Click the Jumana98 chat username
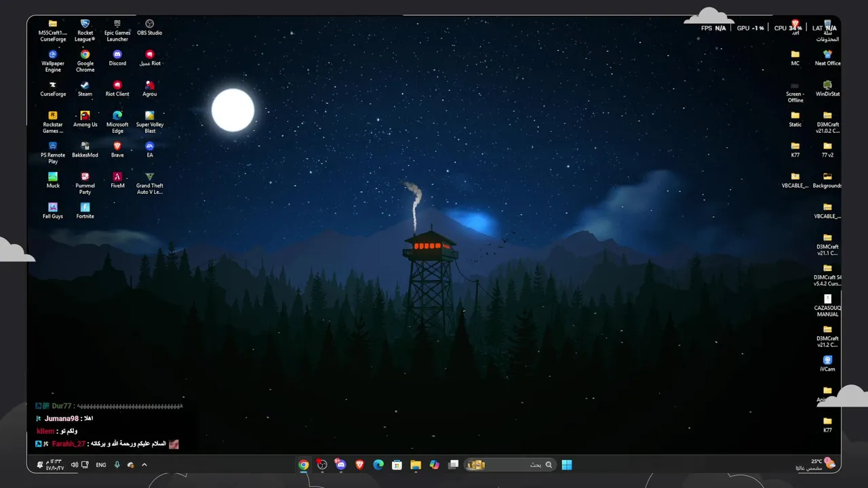Viewport: 868px width, 488px height. click(x=62, y=419)
